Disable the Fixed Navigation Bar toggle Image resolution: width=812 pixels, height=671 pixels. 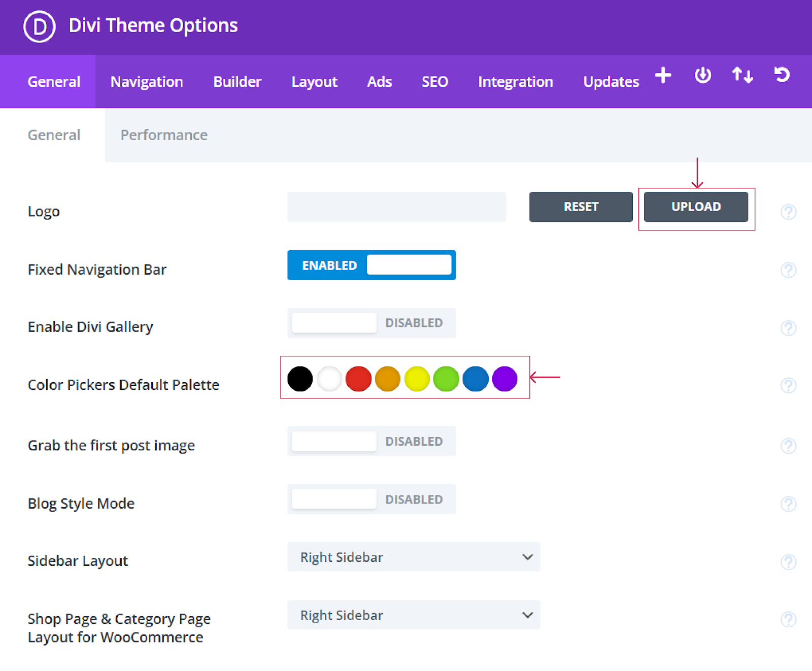[x=371, y=265]
